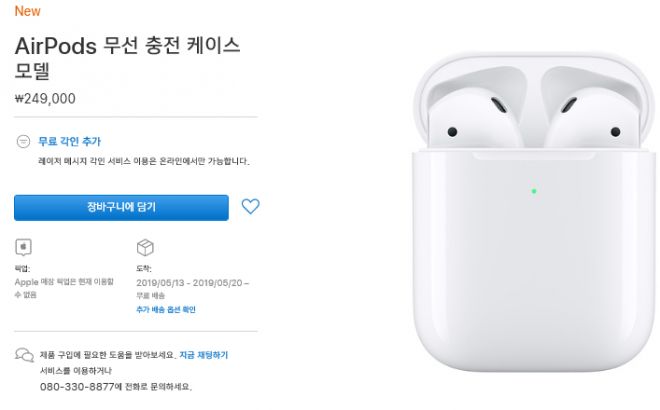Click the engraving circle icon
660x410 pixels.
pos(23,141)
